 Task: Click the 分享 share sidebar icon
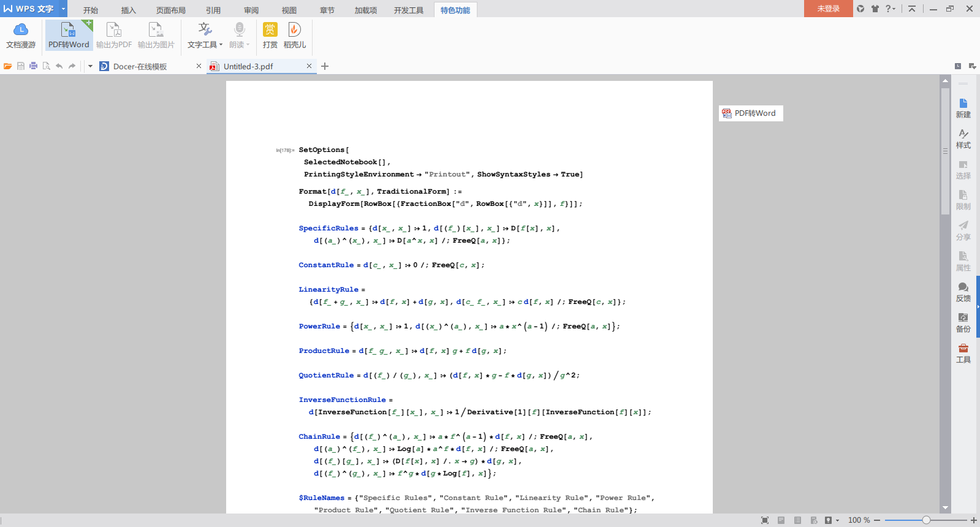pos(963,231)
